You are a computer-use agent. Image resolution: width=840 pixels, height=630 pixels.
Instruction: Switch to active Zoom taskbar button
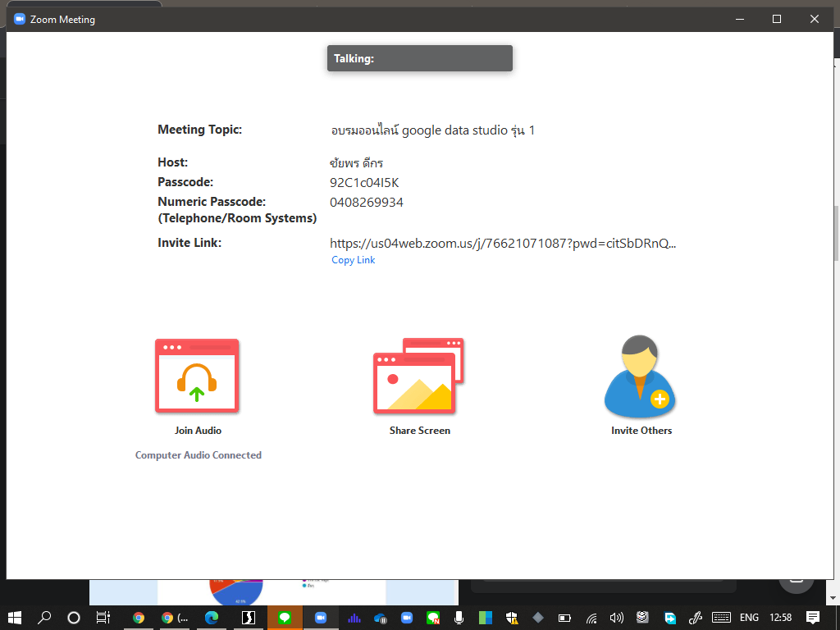click(x=321, y=618)
